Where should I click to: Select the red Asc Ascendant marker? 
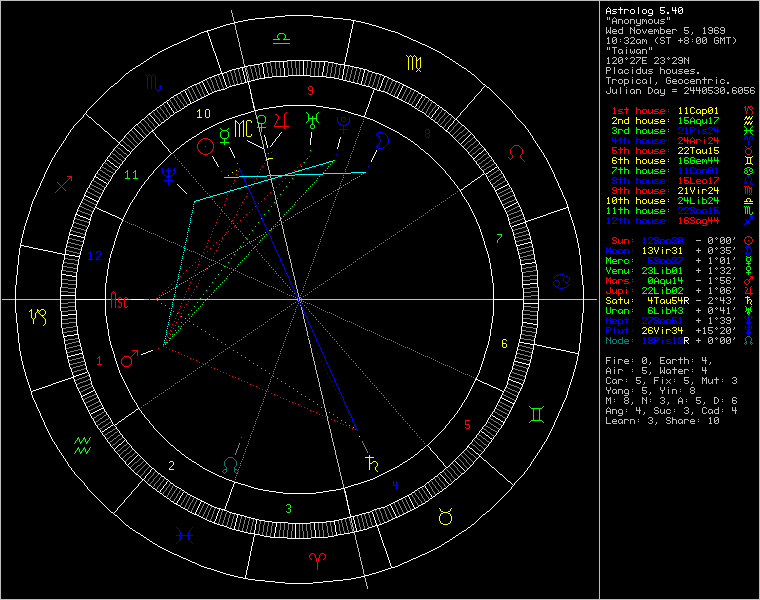coord(119,300)
